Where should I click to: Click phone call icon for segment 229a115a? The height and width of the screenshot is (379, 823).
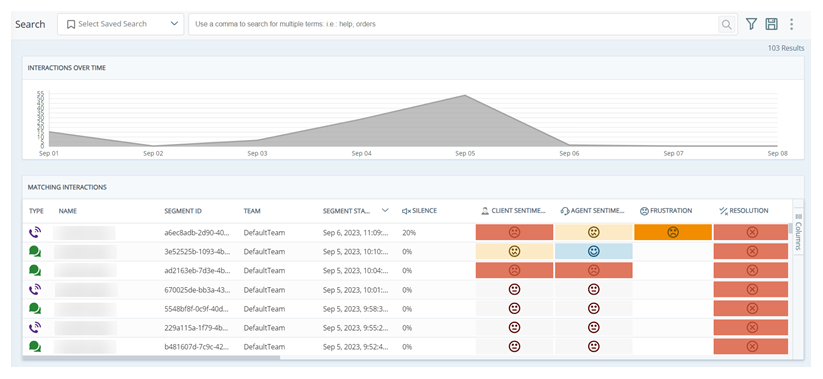pyautogui.click(x=35, y=328)
